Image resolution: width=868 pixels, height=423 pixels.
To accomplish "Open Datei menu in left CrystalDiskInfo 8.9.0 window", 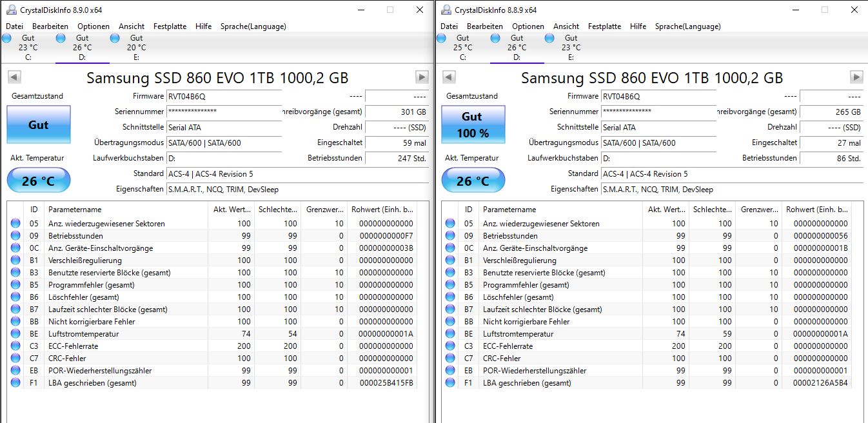I will 14,26.
